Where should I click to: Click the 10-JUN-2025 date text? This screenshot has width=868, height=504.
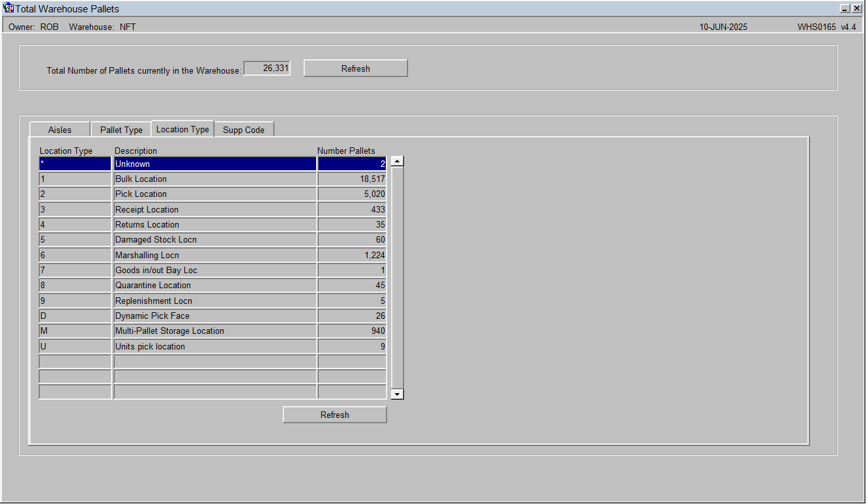[723, 27]
